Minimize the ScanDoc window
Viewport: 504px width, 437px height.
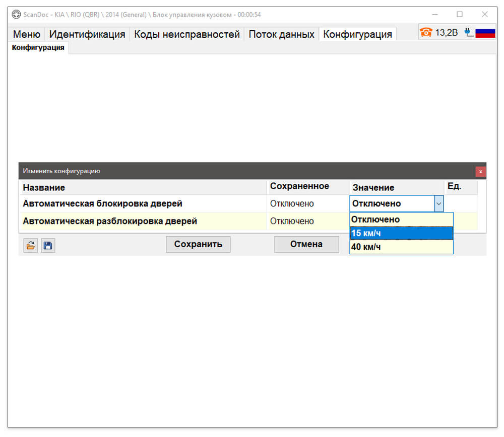coord(435,15)
